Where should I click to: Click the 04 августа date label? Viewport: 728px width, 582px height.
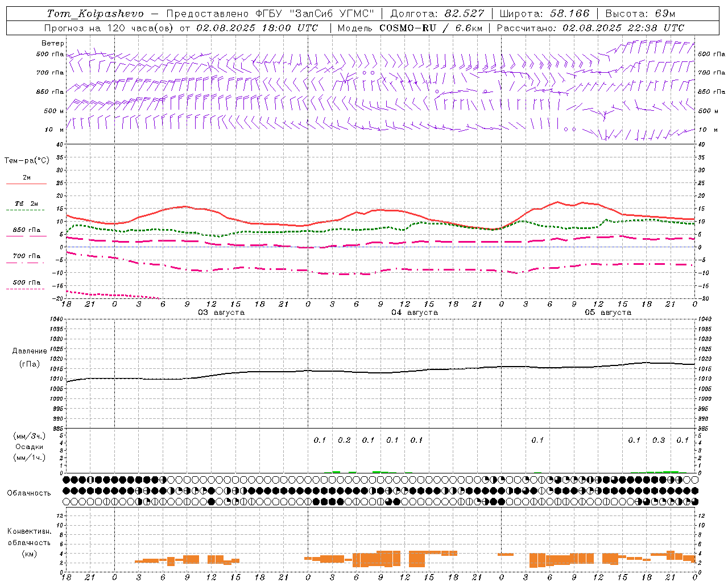[x=415, y=313]
